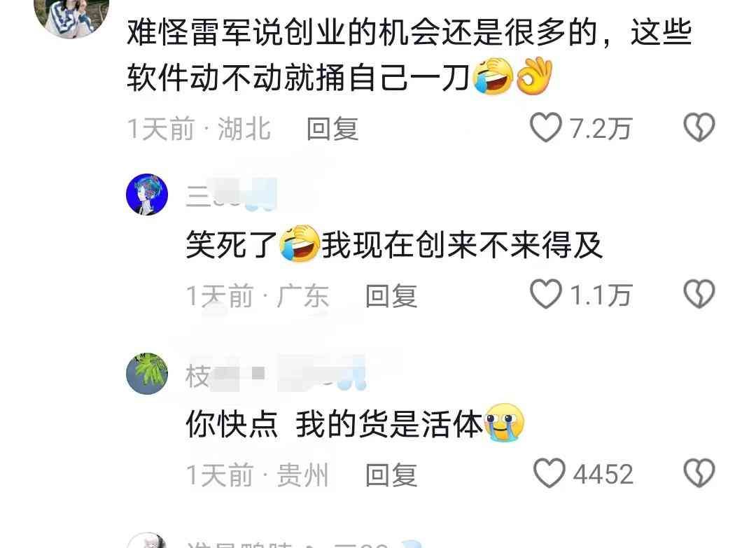
Task: Select comment text about 雷军 and 创业
Action: (409, 55)
